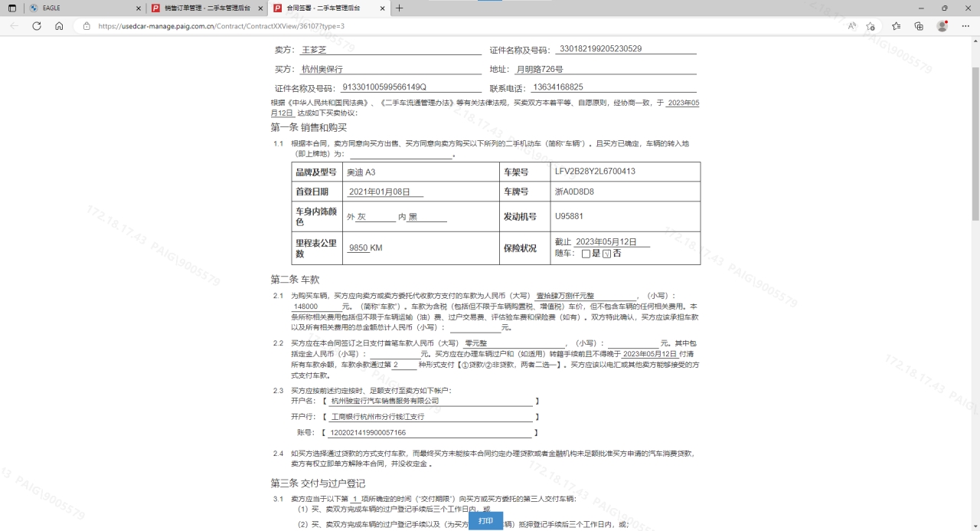Open the tab actions menu icon

[12, 8]
